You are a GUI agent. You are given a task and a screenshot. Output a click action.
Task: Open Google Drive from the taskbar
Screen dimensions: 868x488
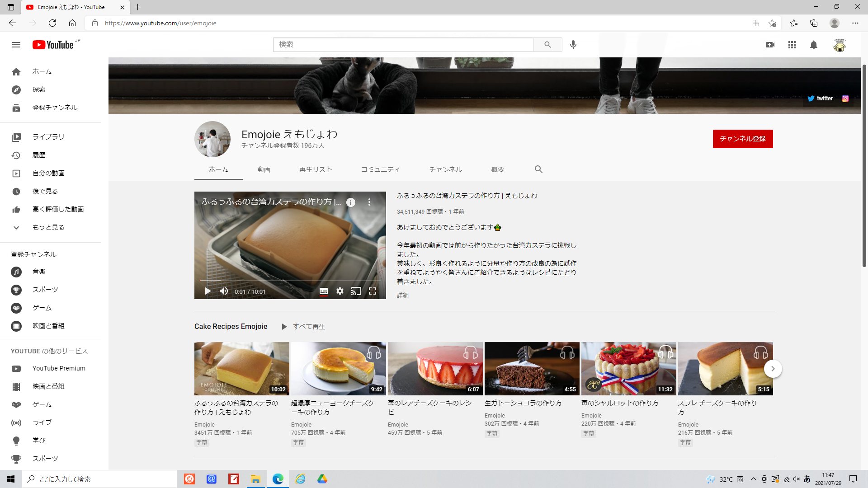[322, 479]
